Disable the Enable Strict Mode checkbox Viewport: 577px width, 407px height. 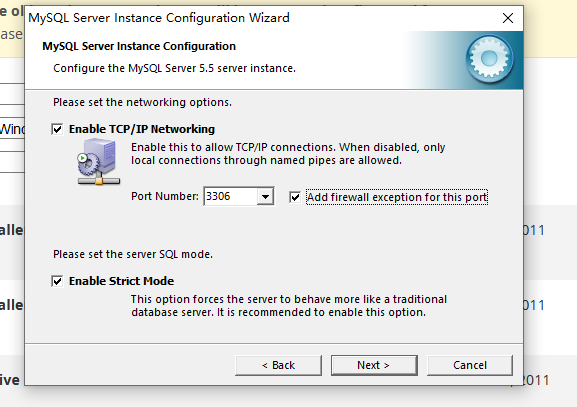coord(57,281)
